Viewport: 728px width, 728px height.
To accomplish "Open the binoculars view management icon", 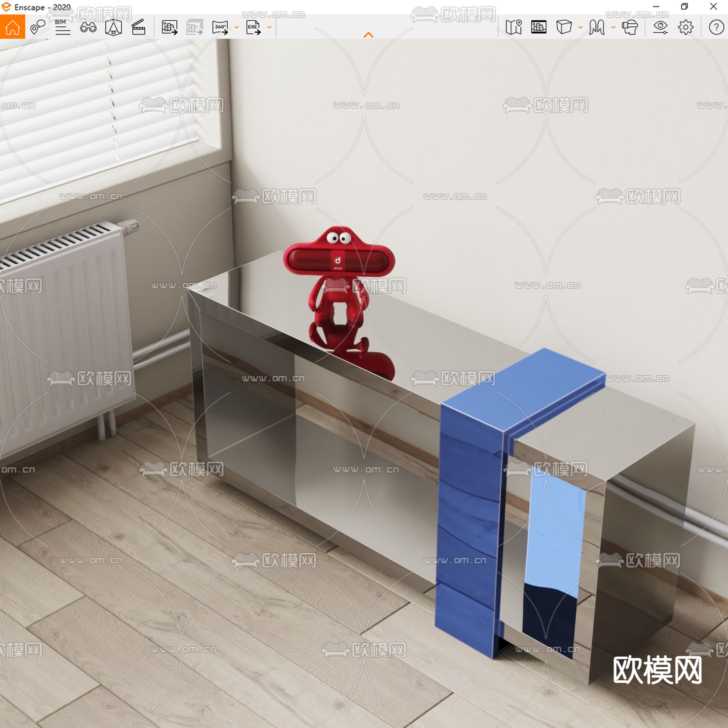I will pyautogui.click(x=88, y=27).
